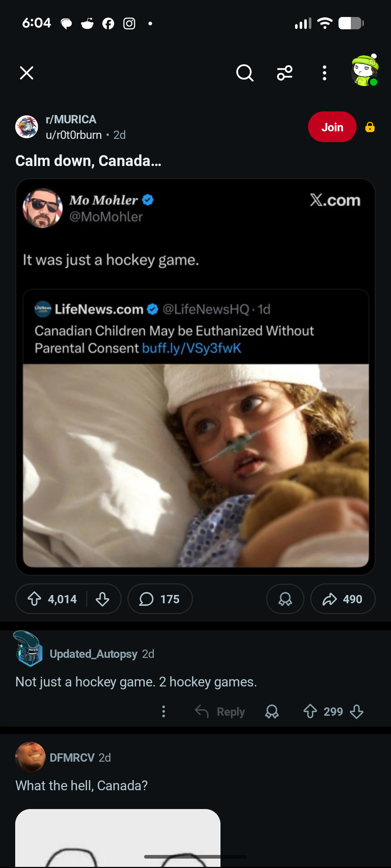
Task: Visit u/r0t0rburn's profile
Action: click(x=73, y=135)
